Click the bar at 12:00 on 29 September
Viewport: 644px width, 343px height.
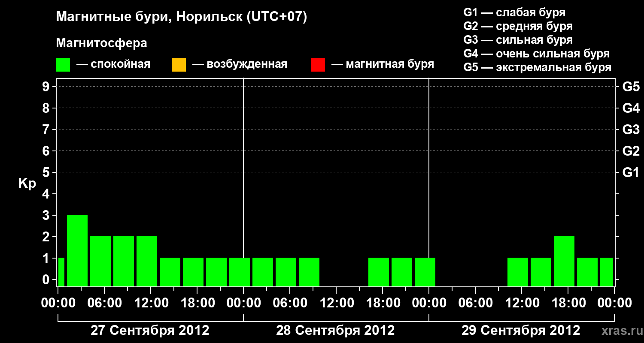tap(518, 272)
